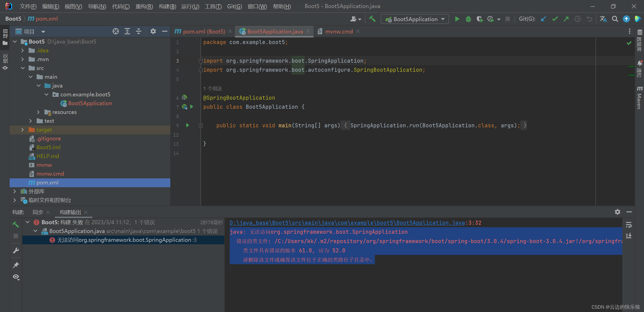Select HELP.md in project tree
Screen dimensions: 644x312
click(x=48, y=156)
